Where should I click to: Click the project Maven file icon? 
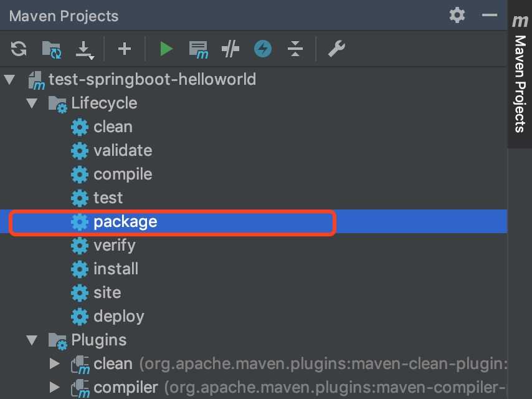coord(36,80)
